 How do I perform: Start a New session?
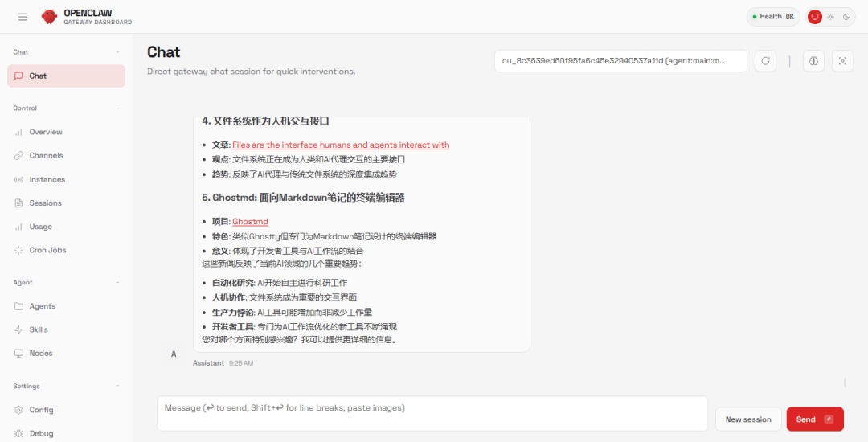tap(748, 419)
